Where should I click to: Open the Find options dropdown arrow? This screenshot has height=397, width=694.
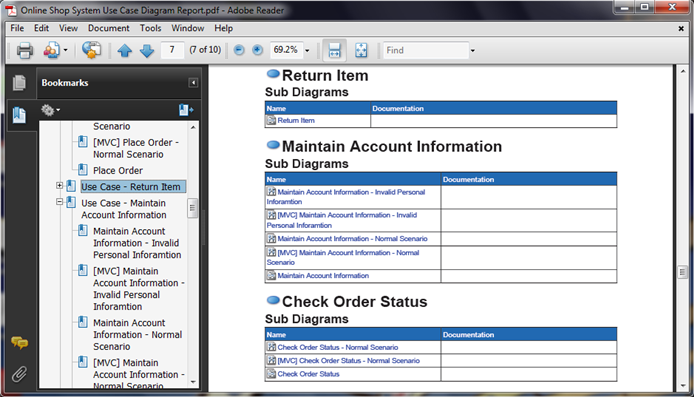coord(473,50)
